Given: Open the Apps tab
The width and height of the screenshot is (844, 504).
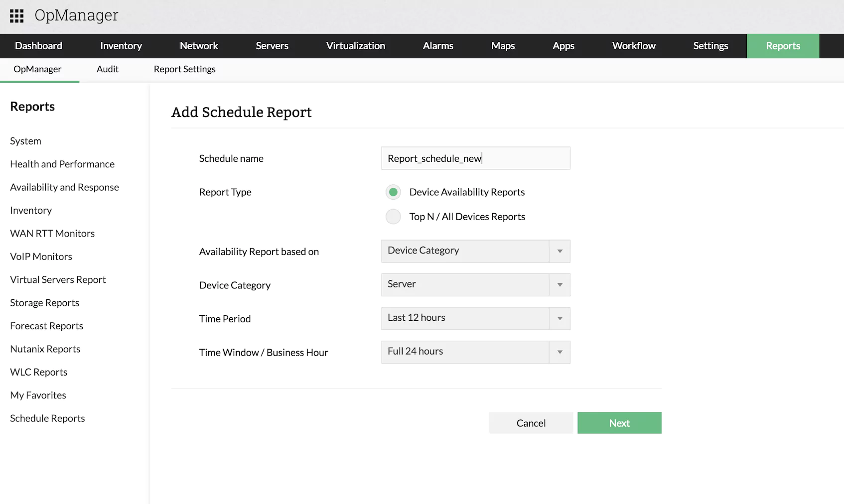Looking at the screenshot, I should click(x=563, y=46).
